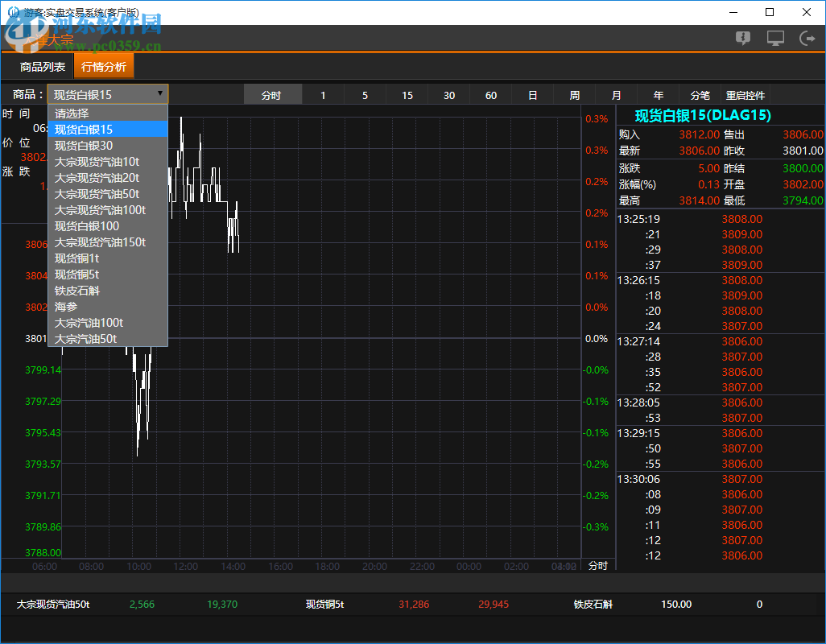Switch chart to 5-minute period
Image resolution: width=826 pixels, height=644 pixels.
(365, 95)
